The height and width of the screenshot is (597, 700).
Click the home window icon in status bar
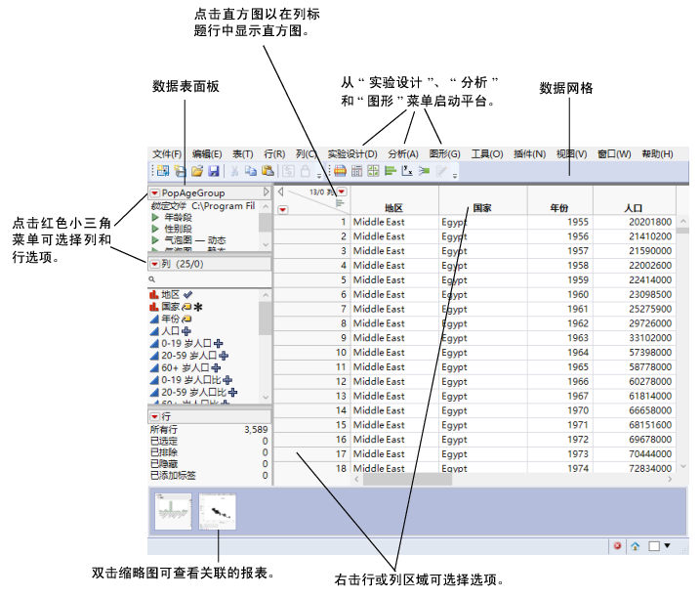tap(636, 545)
